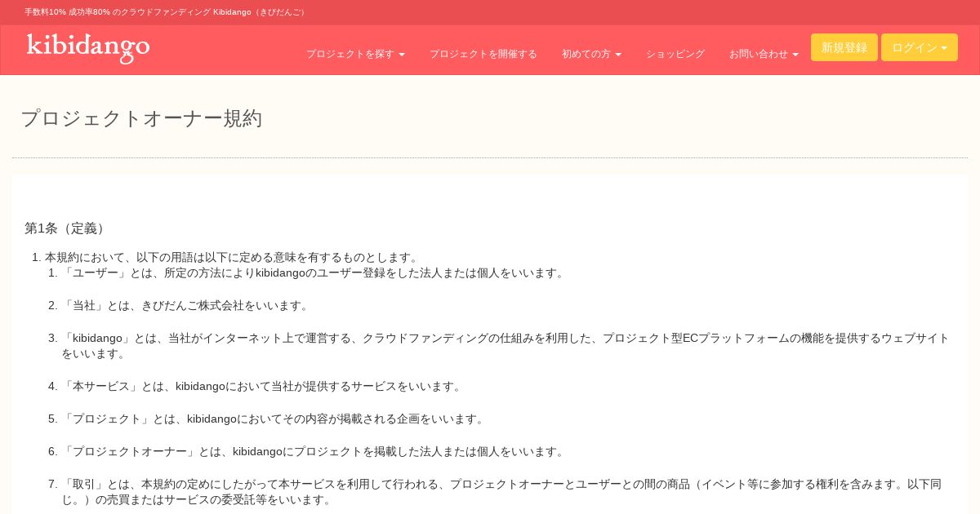980x514 pixels.
Task: Expand the お問い合わせ dropdown
Action: click(x=764, y=54)
